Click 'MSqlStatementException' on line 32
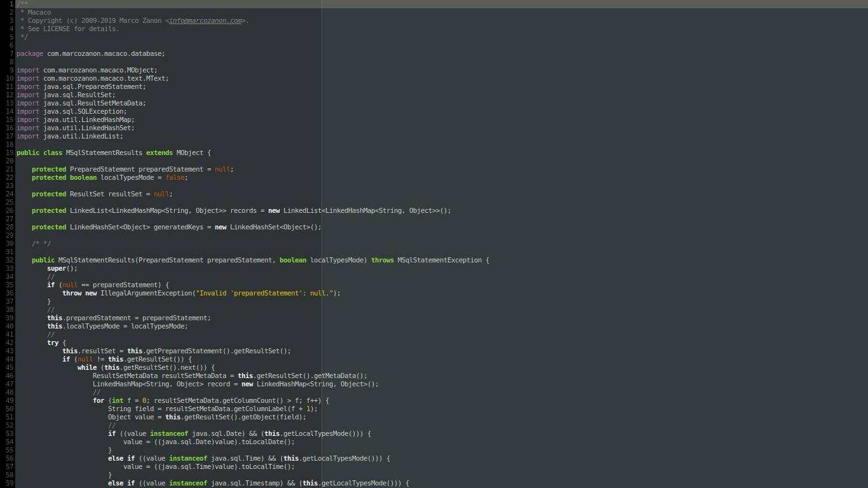This screenshot has height=488, width=868. [440, 260]
